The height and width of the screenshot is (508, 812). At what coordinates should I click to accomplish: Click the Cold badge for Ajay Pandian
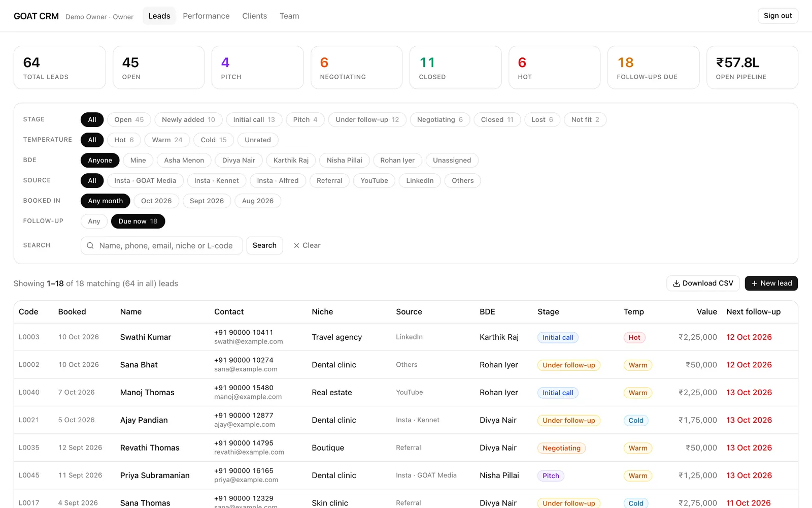(x=636, y=421)
